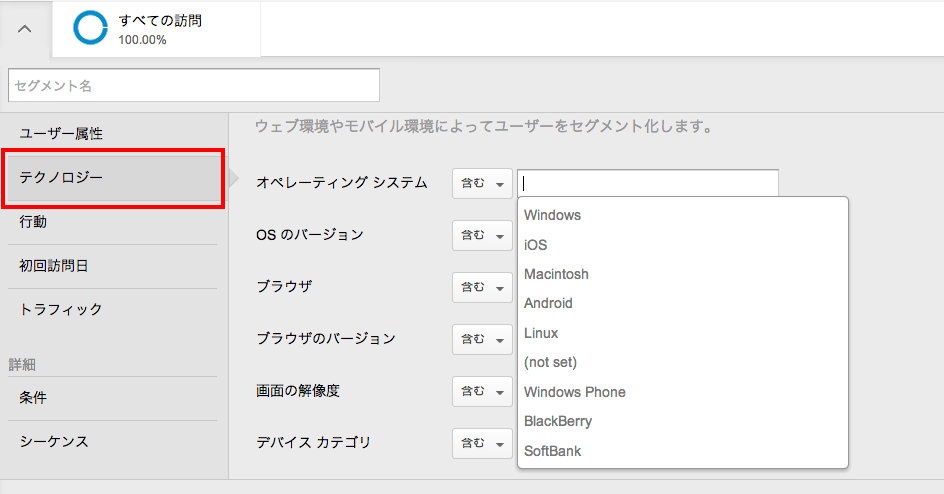Open the 含む dropdown for オペレーティング システム
The height and width of the screenshot is (494, 944).
pos(482,184)
